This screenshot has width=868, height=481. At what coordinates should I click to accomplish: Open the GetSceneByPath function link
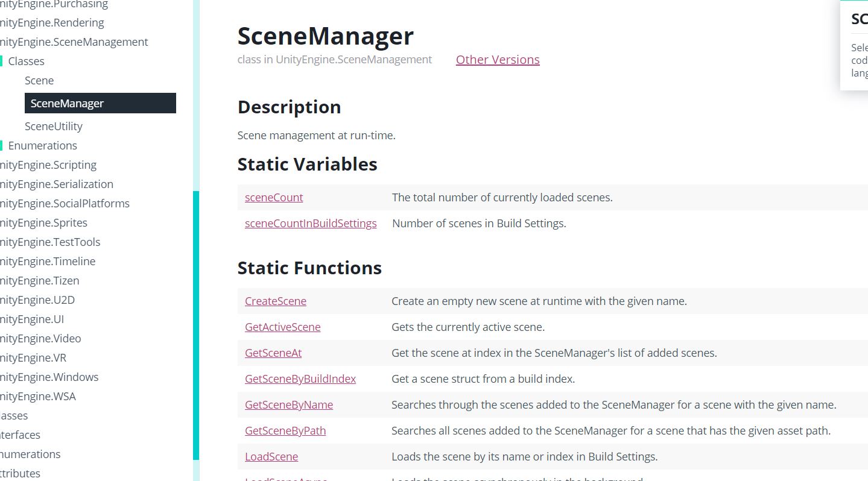coord(285,431)
